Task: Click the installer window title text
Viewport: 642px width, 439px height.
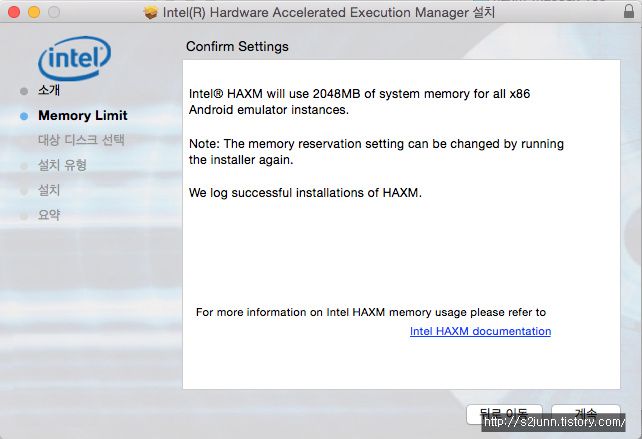Action: [329, 12]
